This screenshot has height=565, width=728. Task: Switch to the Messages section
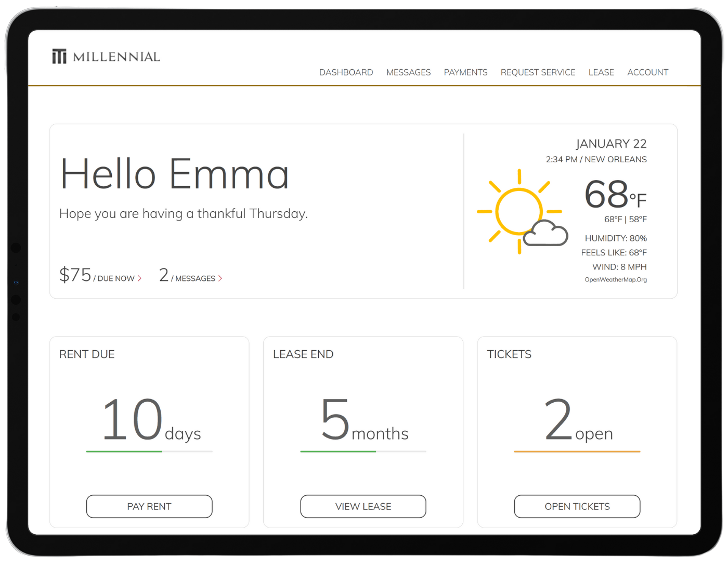pos(408,72)
